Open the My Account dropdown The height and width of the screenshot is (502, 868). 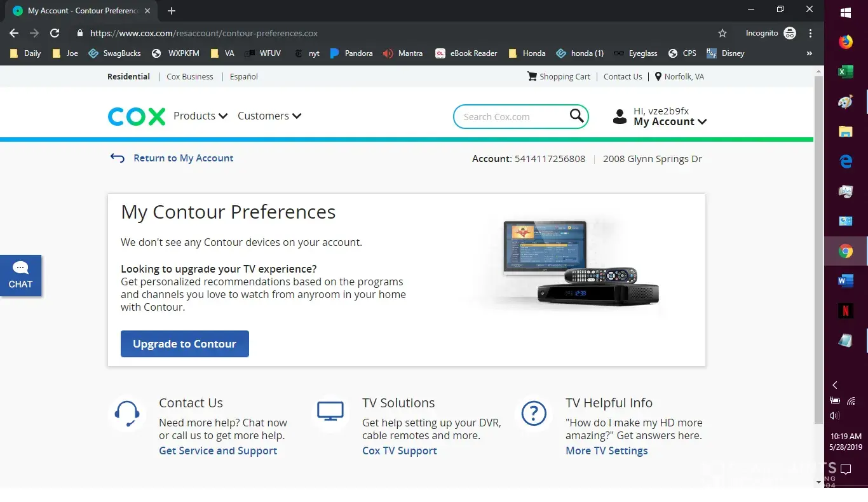(670, 122)
